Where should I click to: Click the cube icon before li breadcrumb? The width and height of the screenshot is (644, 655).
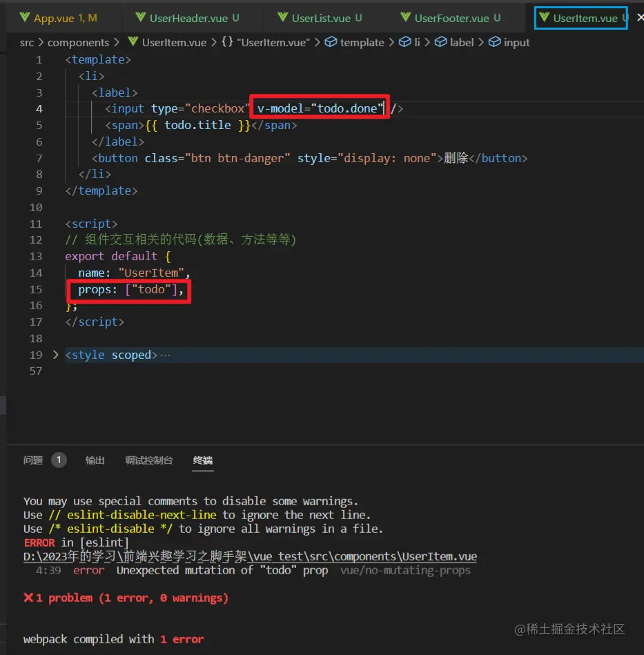click(404, 42)
